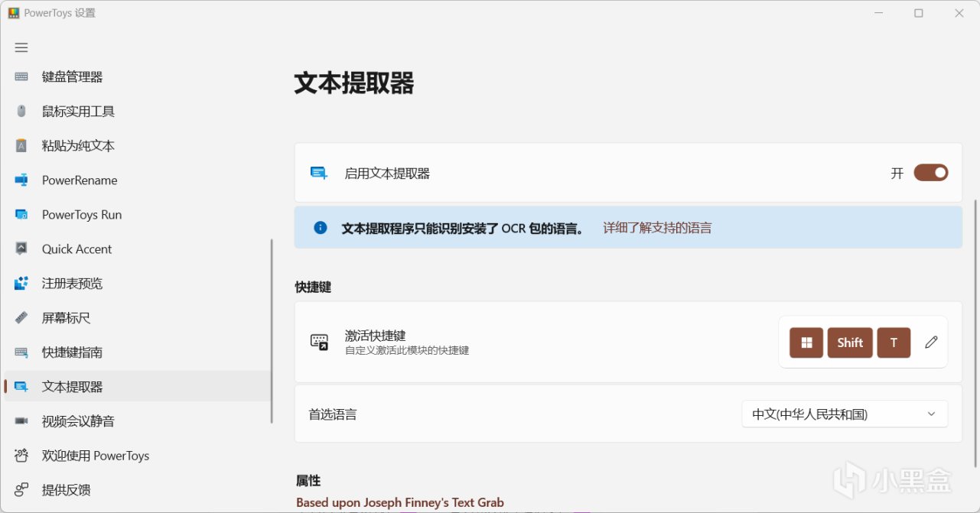Select PowerRename in the sidebar
Screen dimensions: 980x513
point(138,180)
